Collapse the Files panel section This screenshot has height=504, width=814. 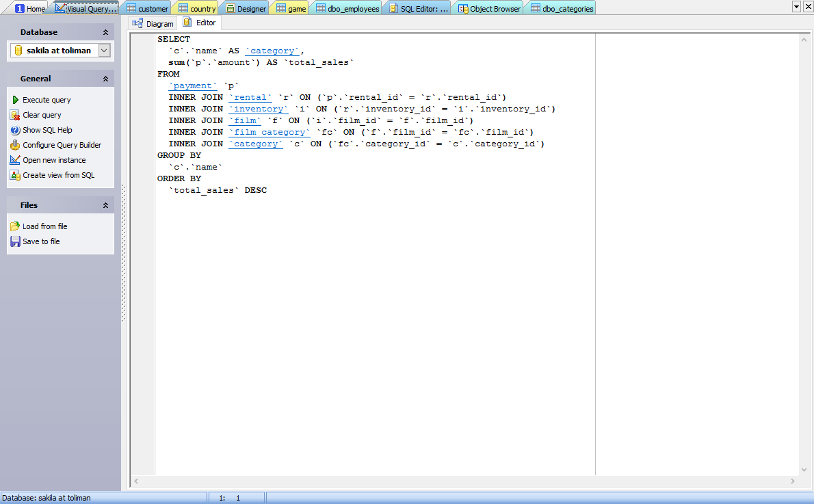click(105, 205)
